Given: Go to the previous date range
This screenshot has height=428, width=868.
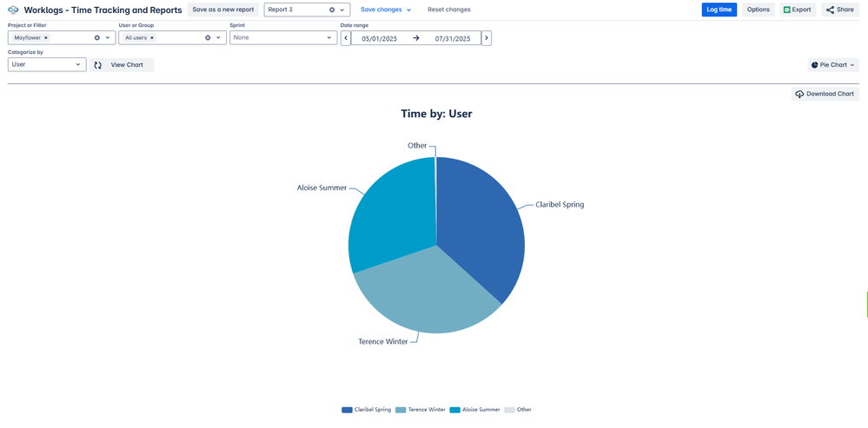Looking at the screenshot, I should [x=346, y=38].
